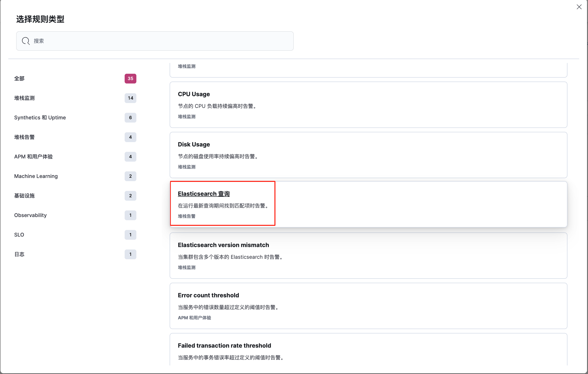Click the 6 count badge

[131, 117]
